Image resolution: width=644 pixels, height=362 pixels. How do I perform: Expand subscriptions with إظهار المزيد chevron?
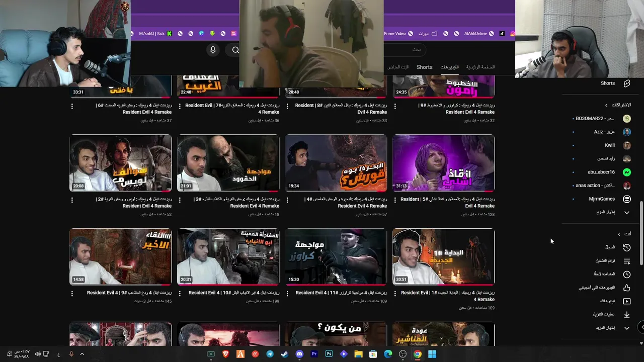coord(627,213)
